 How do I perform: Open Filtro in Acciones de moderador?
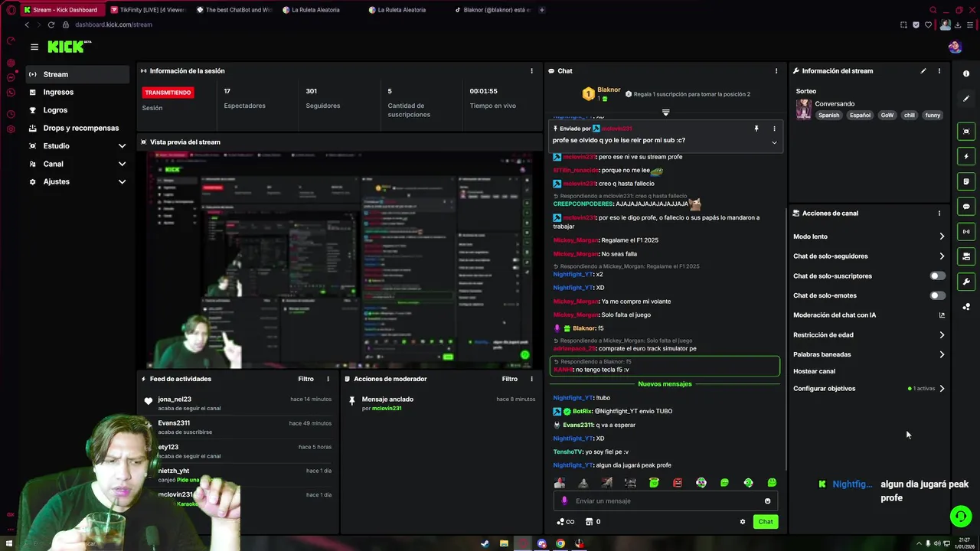pos(509,379)
